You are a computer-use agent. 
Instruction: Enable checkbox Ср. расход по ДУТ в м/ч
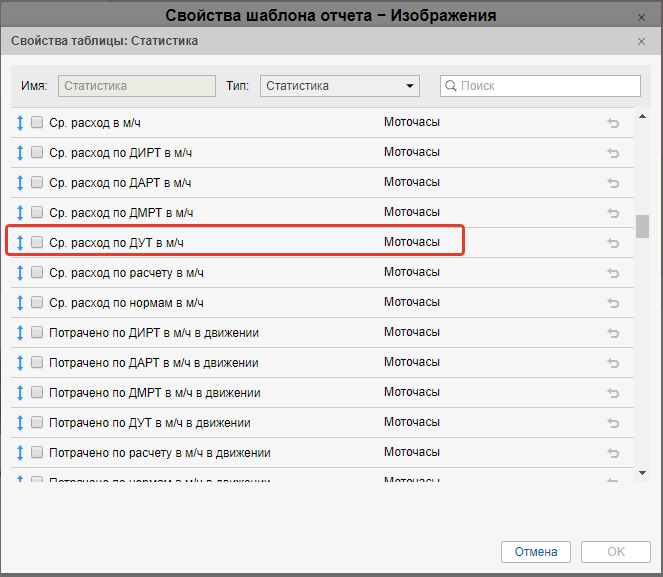(37, 242)
